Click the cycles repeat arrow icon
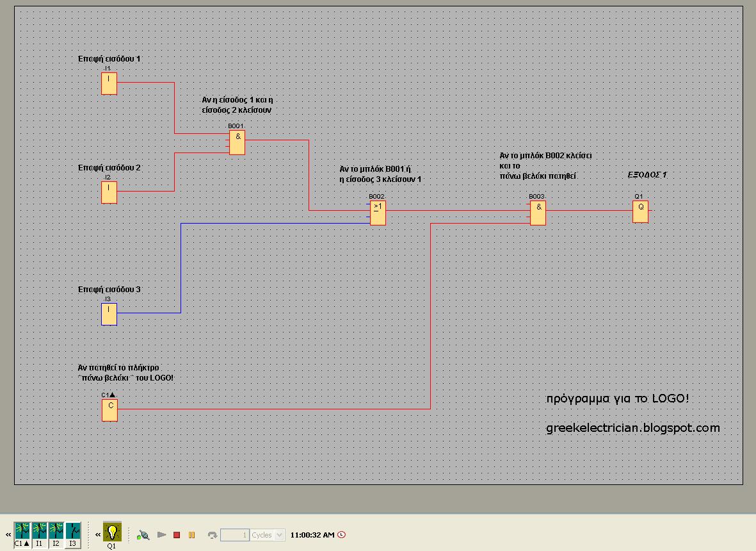 pos(213,534)
